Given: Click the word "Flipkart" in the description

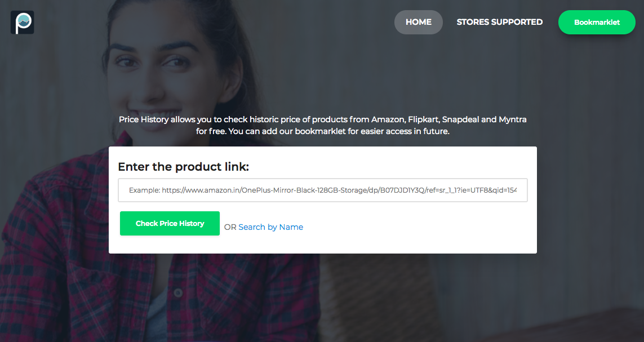Looking at the screenshot, I should [x=423, y=119].
